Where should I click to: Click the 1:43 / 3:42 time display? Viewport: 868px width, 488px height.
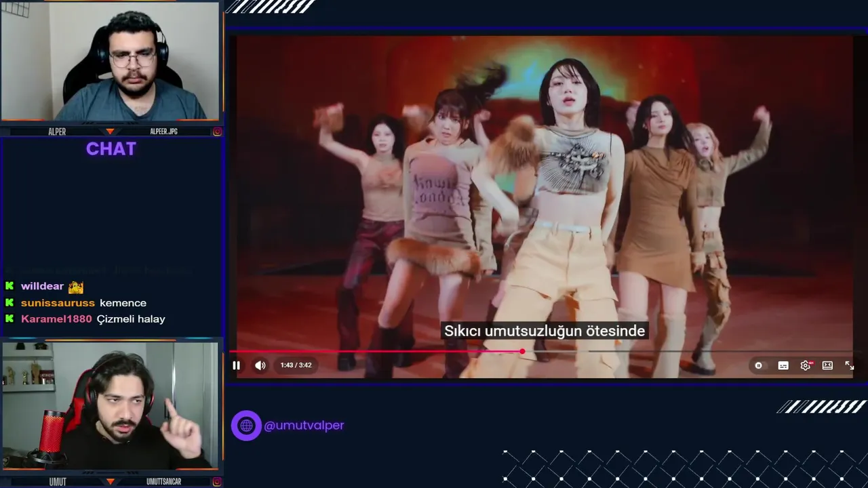click(x=296, y=365)
